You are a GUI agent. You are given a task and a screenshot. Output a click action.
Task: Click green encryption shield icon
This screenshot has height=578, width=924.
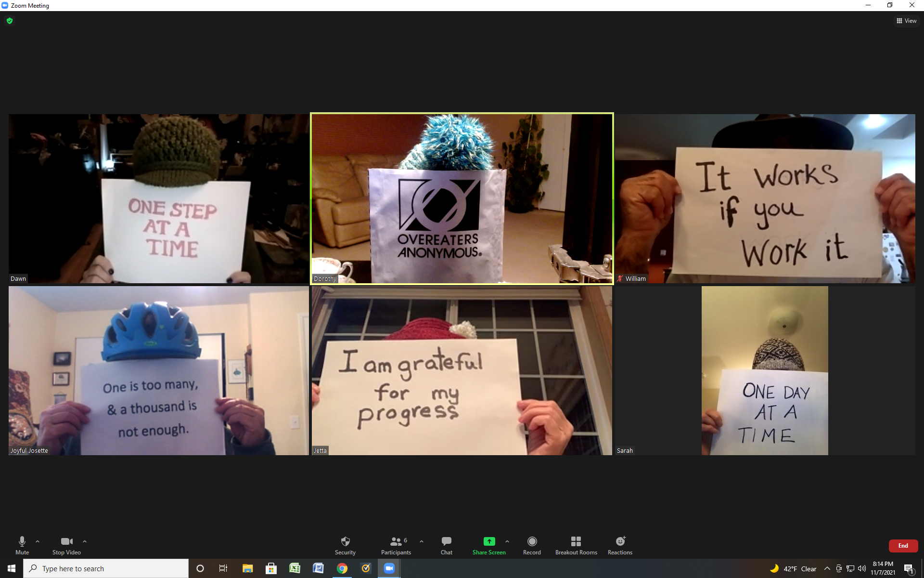pos(10,21)
